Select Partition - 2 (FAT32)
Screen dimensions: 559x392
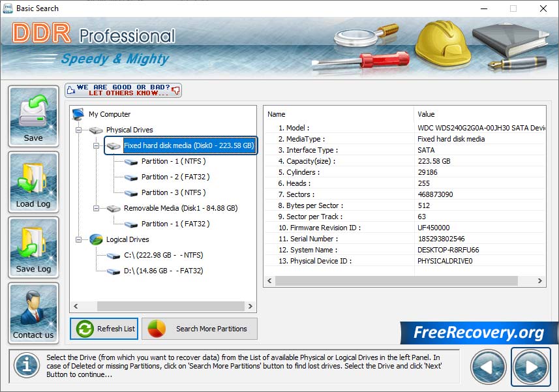pyautogui.click(x=175, y=177)
